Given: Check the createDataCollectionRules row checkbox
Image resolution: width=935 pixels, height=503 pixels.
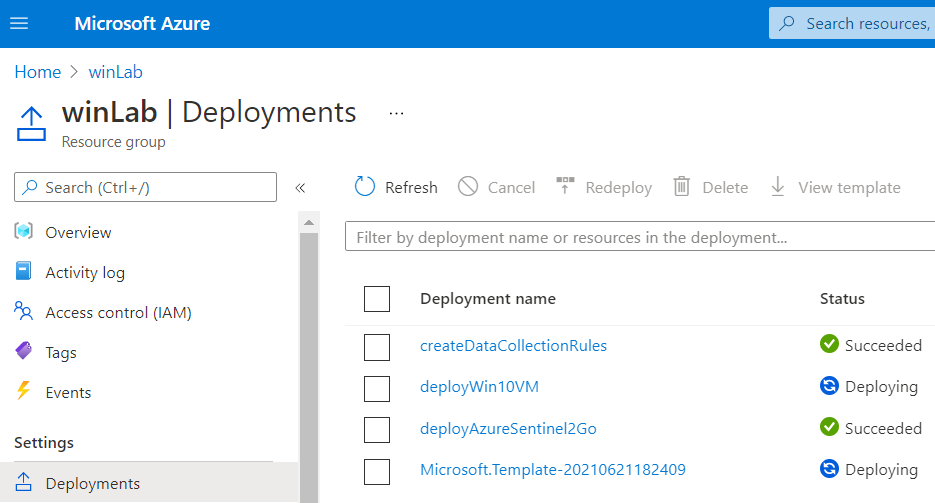Looking at the screenshot, I should [377, 347].
